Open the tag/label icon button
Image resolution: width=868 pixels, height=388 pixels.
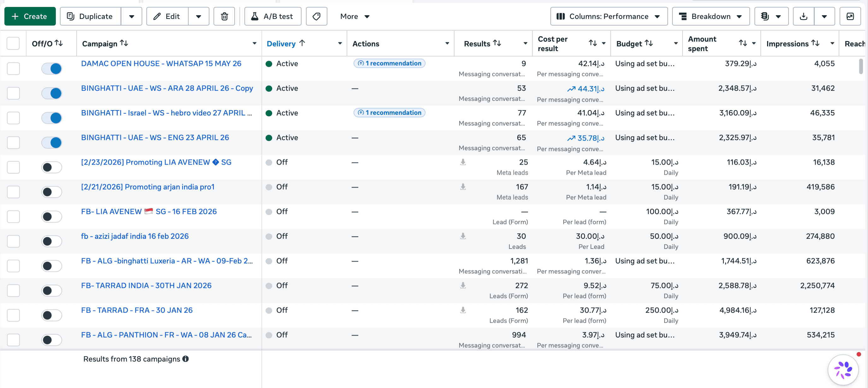pyautogui.click(x=316, y=16)
